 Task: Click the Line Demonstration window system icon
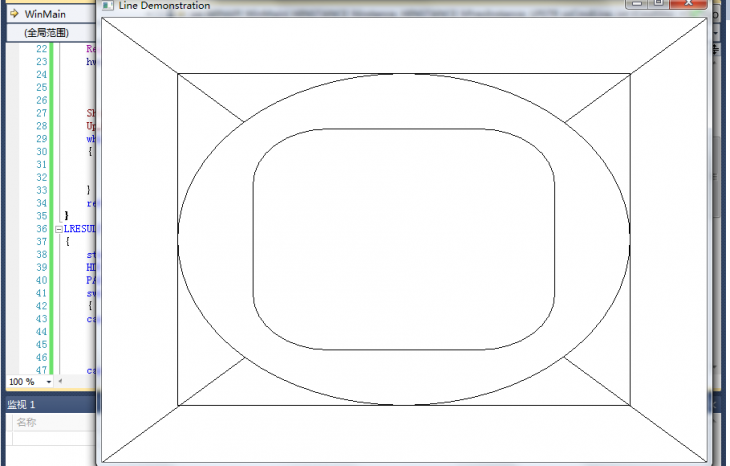click(x=108, y=5)
